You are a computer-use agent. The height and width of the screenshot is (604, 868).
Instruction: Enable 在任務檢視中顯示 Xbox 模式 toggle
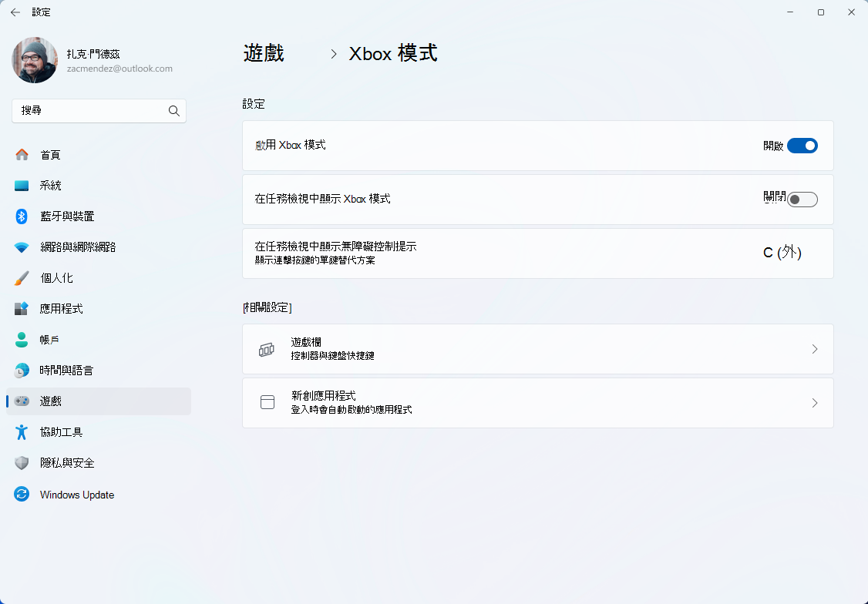(802, 199)
